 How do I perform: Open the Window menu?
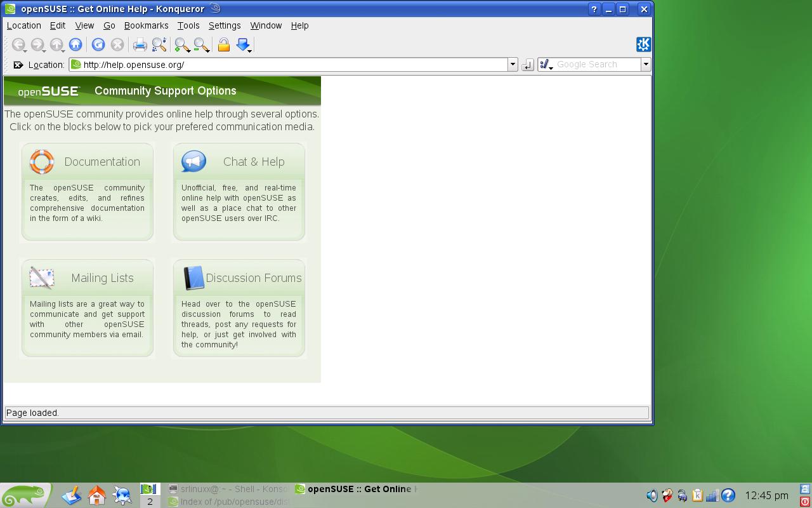coord(266,25)
